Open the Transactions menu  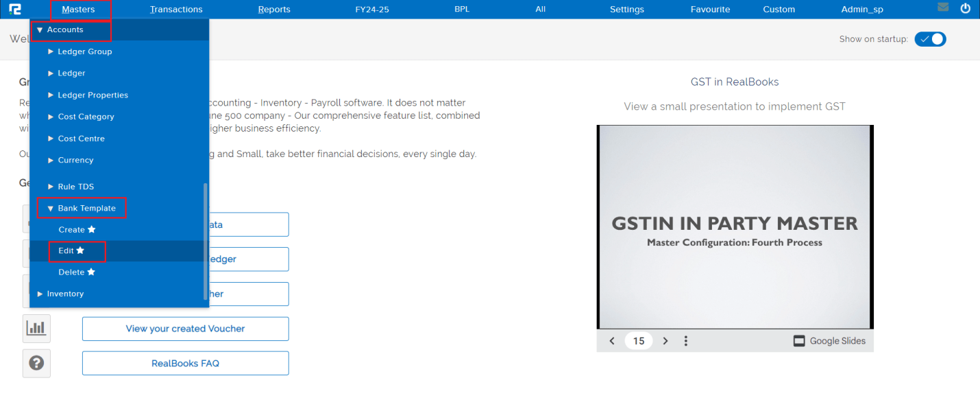[x=176, y=10]
